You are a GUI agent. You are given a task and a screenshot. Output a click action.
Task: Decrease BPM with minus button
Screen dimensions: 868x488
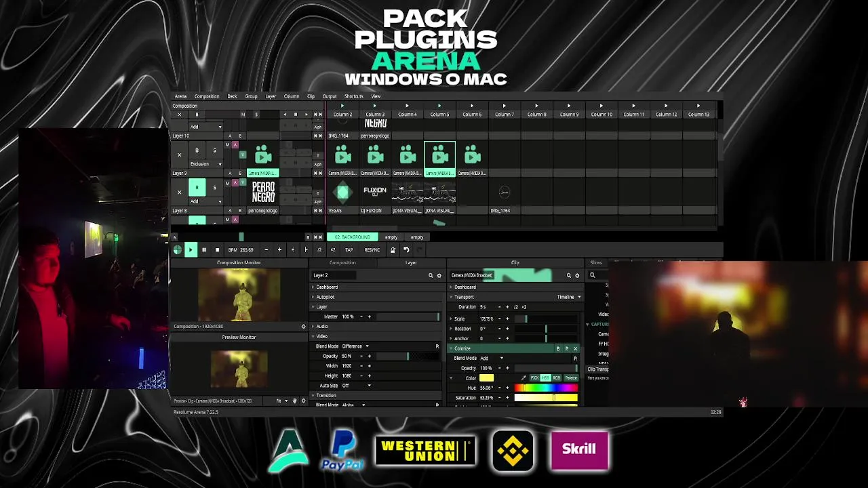click(x=266, y=250)
